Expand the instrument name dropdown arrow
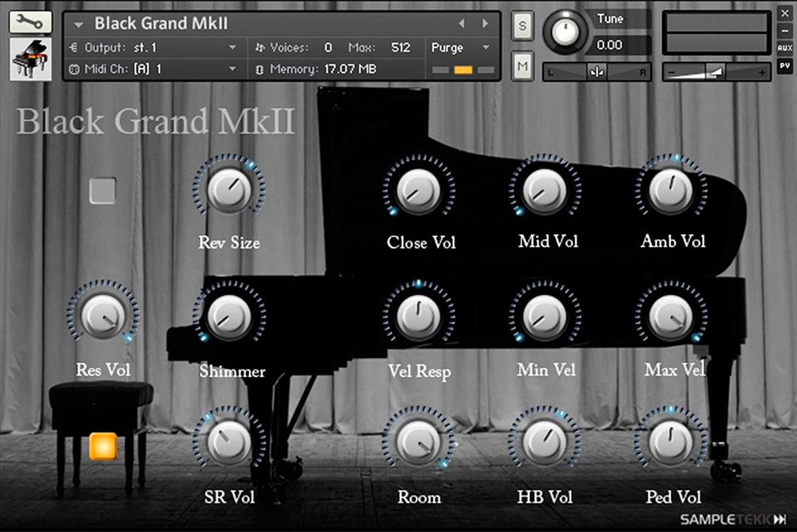The image size is (797, 532). pos(79,25)
